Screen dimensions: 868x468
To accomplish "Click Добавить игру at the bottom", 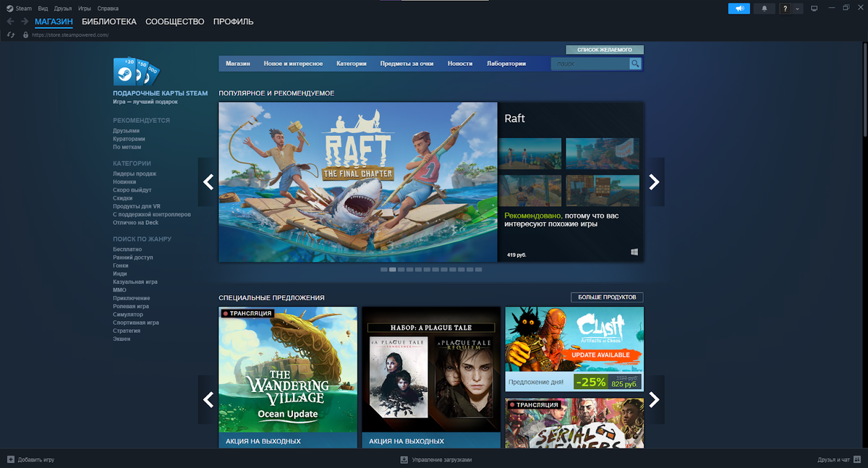I will point(30,459).
